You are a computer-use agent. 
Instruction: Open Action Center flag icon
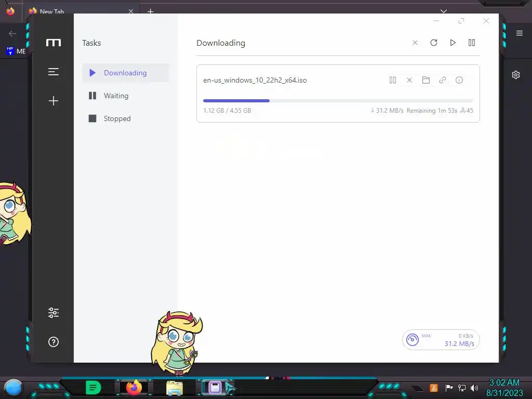[449, 388]
